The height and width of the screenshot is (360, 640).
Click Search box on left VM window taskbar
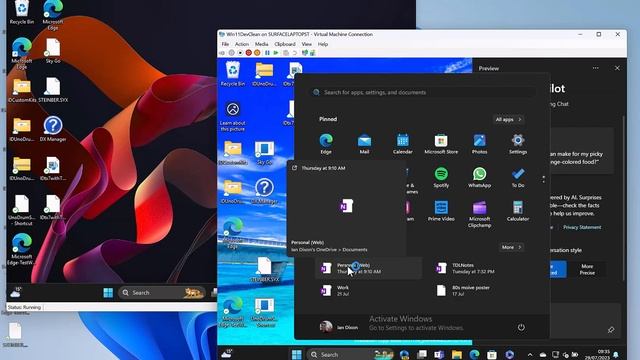tap(162, 293)
